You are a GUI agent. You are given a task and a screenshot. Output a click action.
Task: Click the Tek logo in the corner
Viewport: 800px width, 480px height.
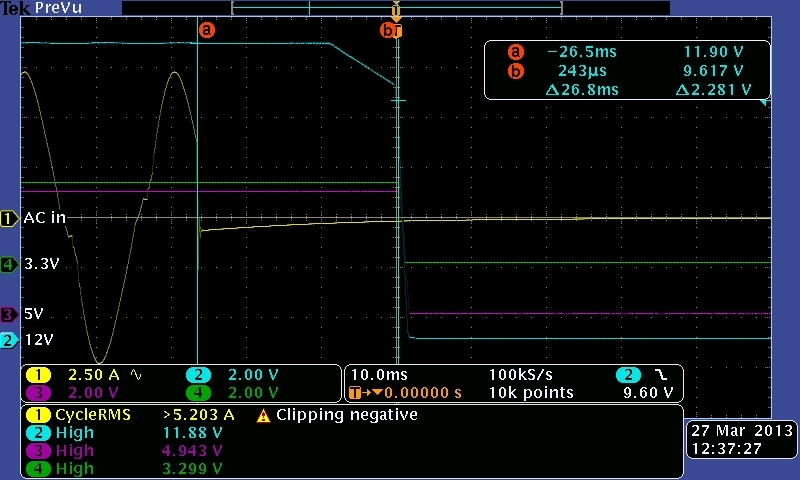tap(15, 8)
